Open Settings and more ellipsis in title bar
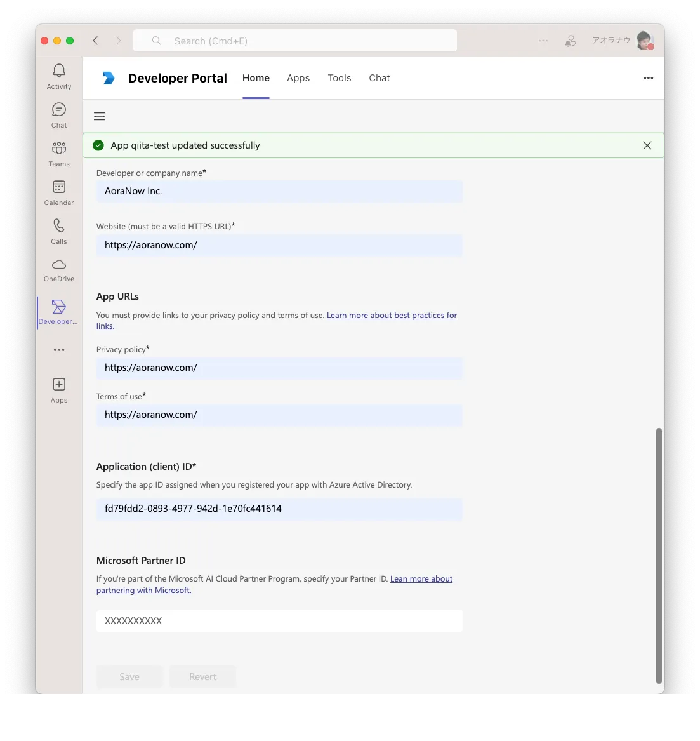 tap(543, 41)
